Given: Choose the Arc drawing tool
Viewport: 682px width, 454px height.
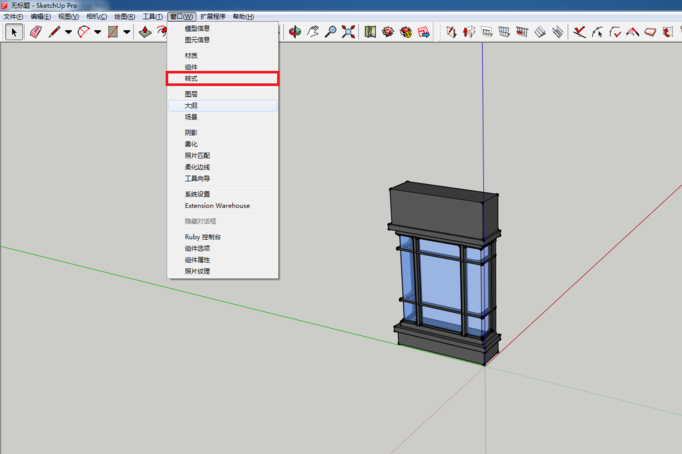Looking at the screenshot, I should click(x=84, y=32).
